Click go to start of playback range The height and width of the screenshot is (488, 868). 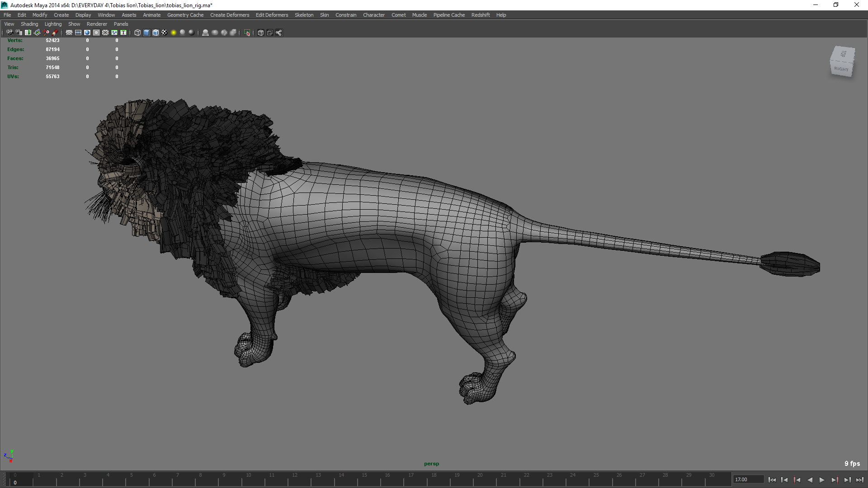[x=773, y=480]
